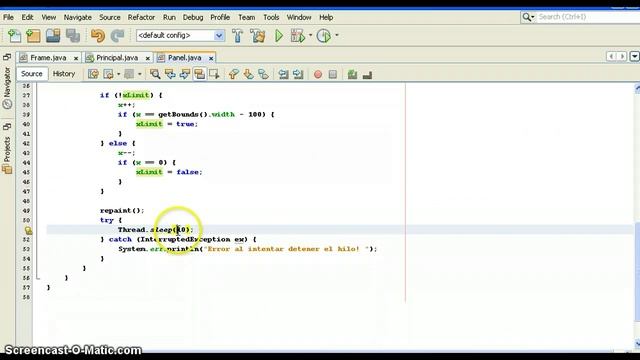
Task: Expand the Back navigation dropdown arrow
Action: (x=118, y=74)
